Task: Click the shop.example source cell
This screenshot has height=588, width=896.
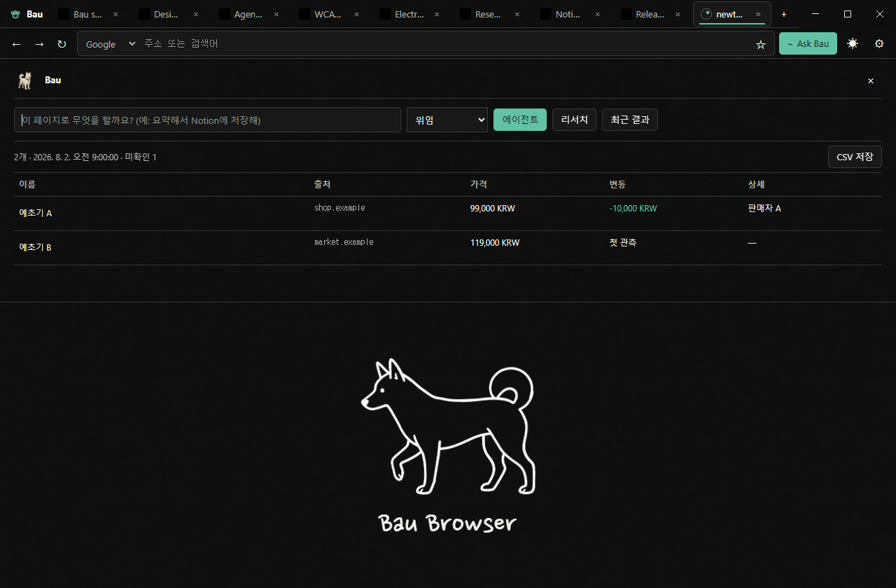Action: click(339, 208)
